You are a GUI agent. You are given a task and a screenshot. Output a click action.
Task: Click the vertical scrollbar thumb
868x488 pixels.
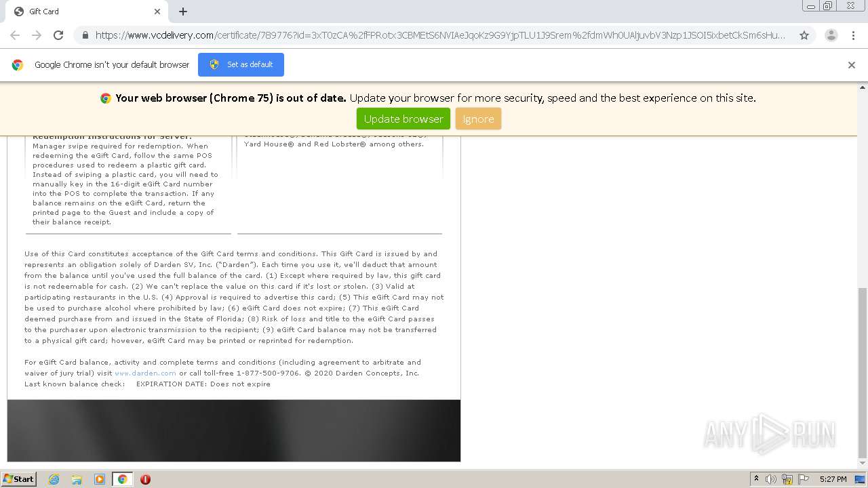863,373
